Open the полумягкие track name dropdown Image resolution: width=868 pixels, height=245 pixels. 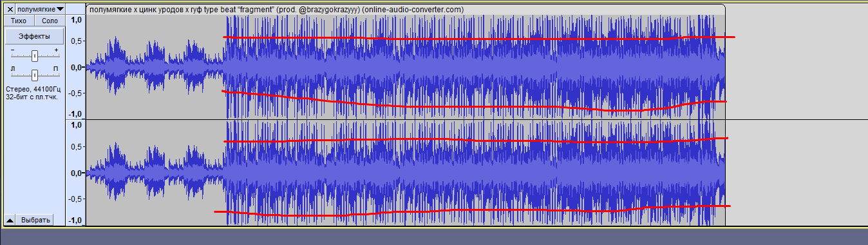41,9
